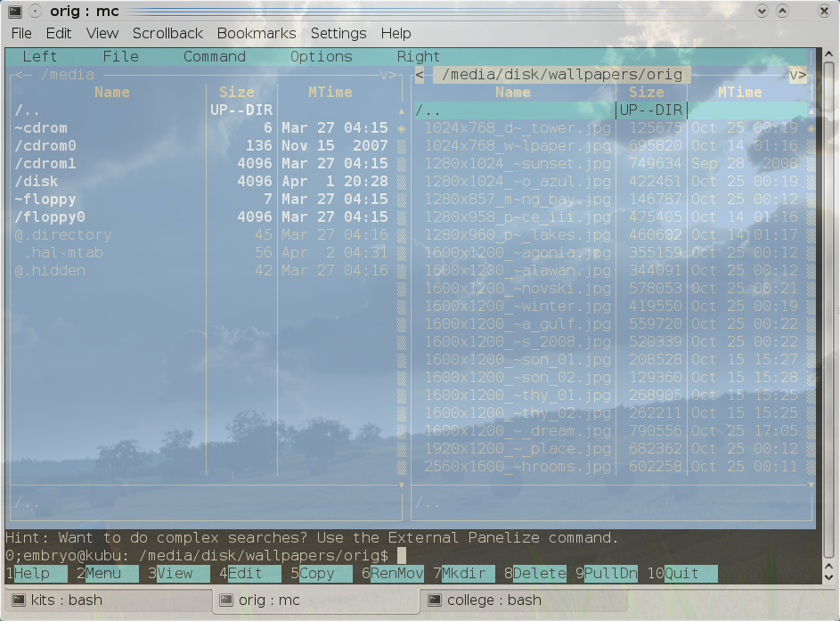Screen dimensions: 840x621
Task: Open the mc Right panel menu
Action: pyautogui.click(x=418, y=56)
